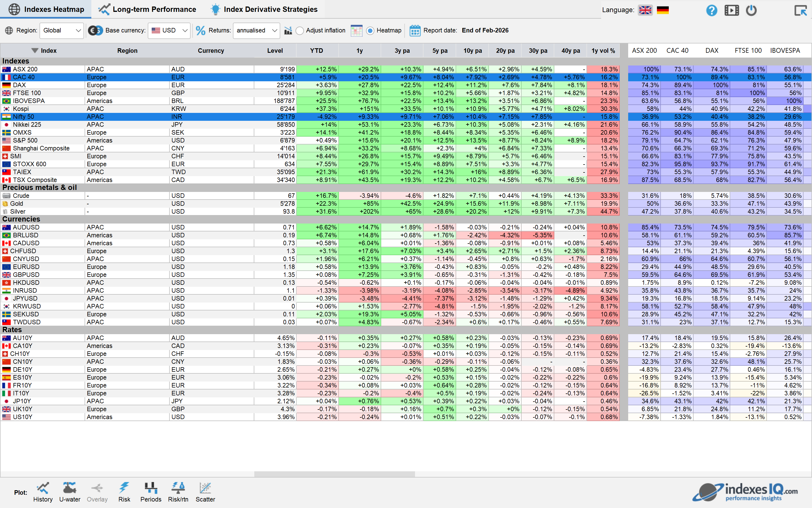Screen dimensions: 812x508
Task: Click the percent Returns icon
Action: 201,30
